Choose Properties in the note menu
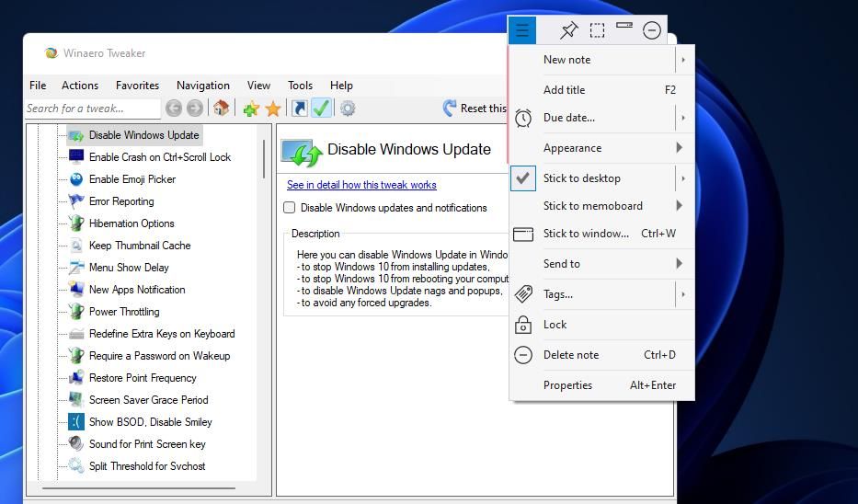Screen dimensions: 858x504 pyautogui.click(x=602, y=385)
